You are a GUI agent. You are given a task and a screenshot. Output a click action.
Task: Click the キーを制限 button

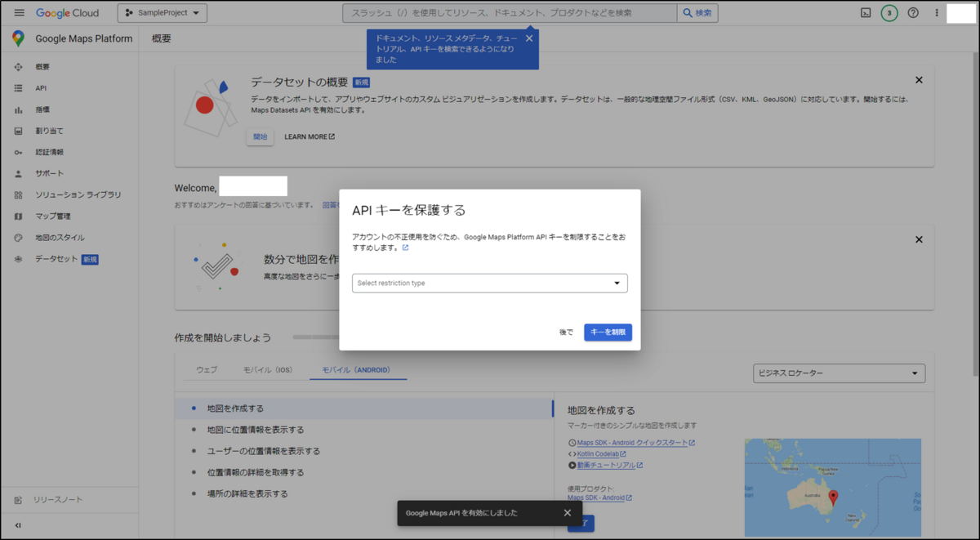608,332
